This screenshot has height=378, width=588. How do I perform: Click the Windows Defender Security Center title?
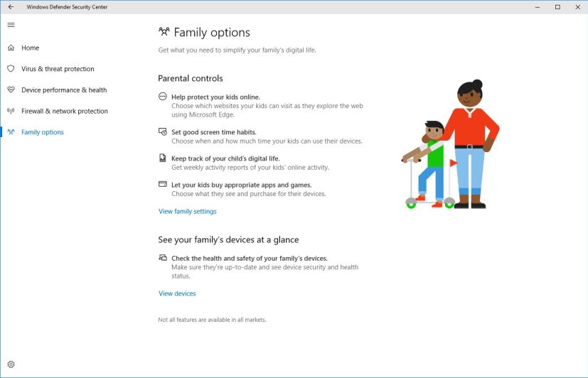click(x=67, y=6)
